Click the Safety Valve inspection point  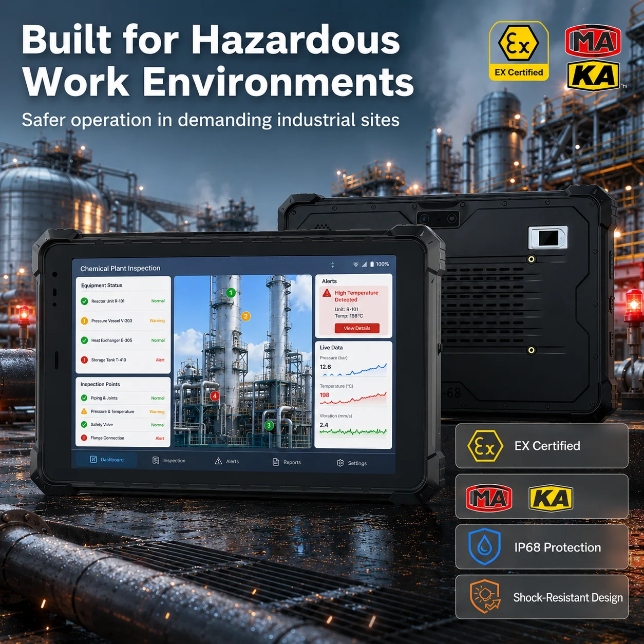[123, 425]
